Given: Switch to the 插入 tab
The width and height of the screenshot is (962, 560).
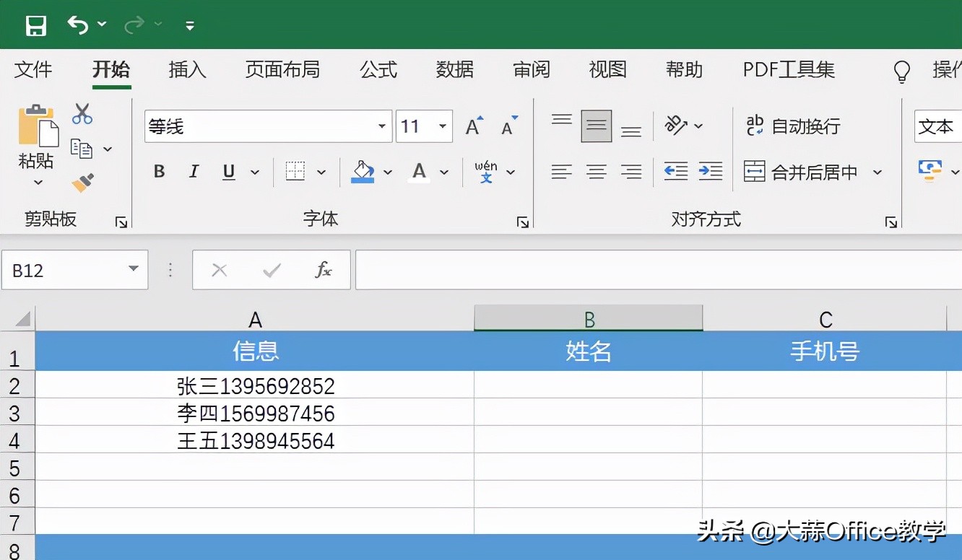Looking at the screenshot, I should 187,69.
